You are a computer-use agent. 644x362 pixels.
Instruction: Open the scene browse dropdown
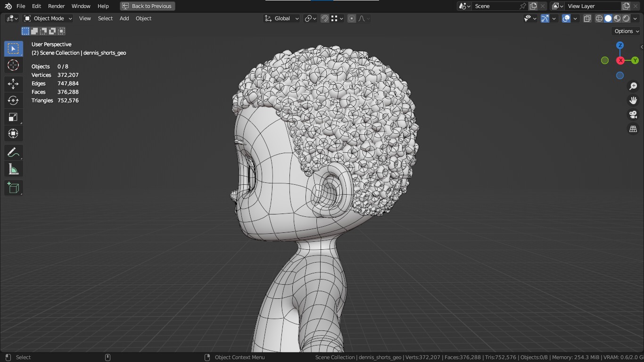(464, 6)
